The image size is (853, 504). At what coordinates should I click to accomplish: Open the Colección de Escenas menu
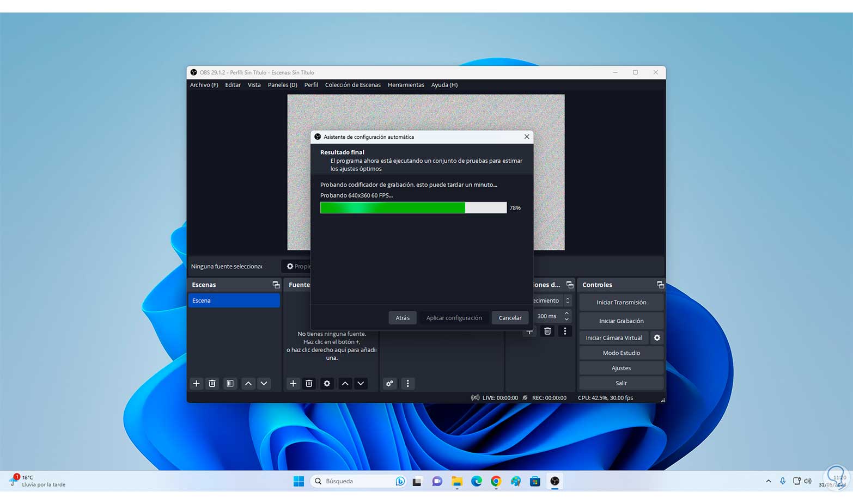tap(353, 85)
